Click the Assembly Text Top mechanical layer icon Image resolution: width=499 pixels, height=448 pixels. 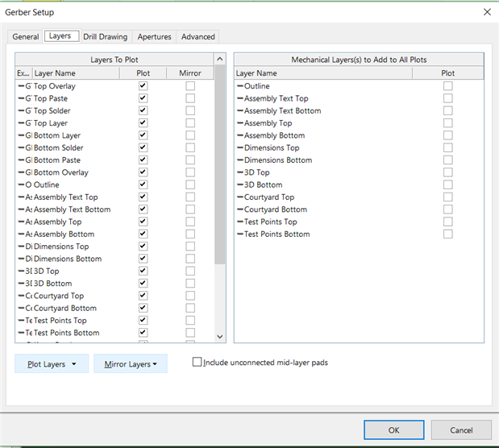tap(239, 98)
